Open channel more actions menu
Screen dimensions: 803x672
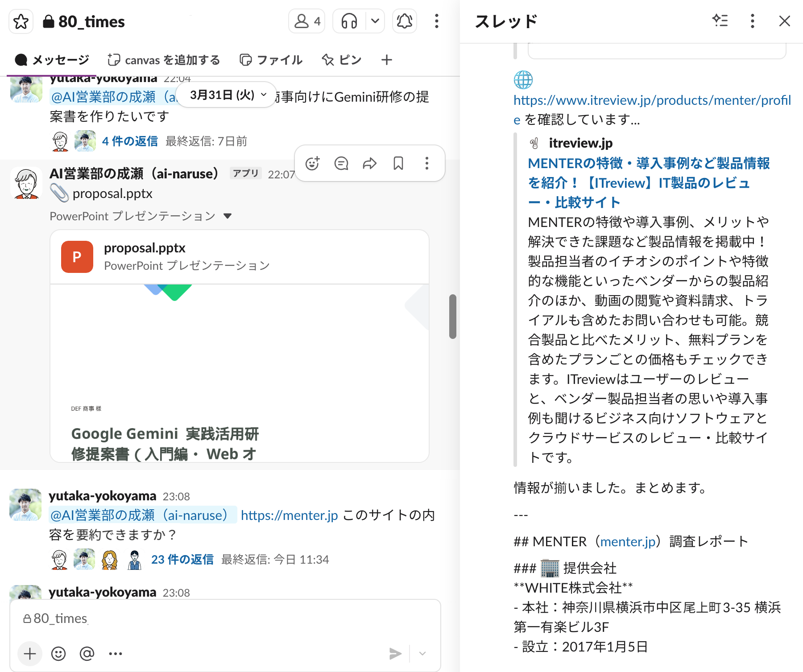437,21
